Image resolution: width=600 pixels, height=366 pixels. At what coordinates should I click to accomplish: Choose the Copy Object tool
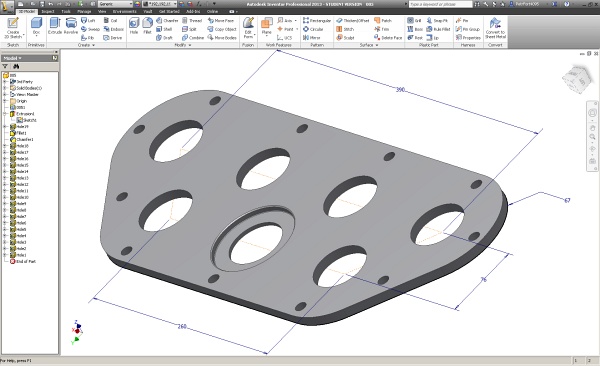point(222,29)
